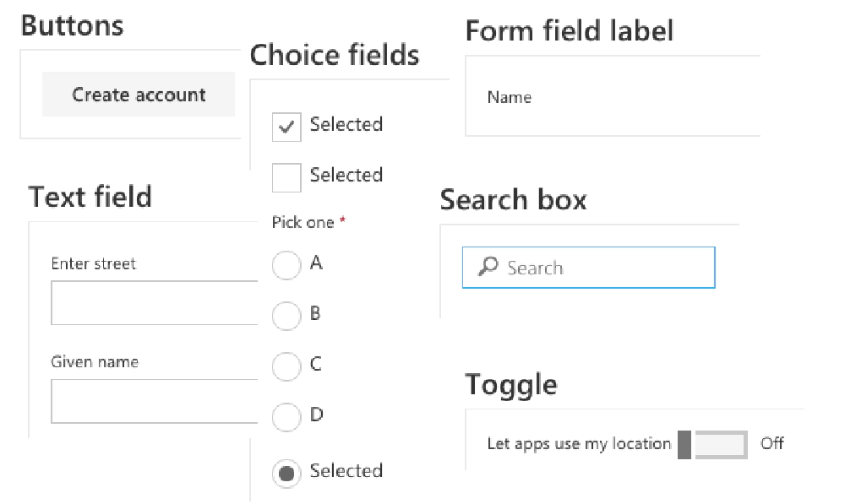Click the Off toggle state text
This screenshot has height=504, width=845.
point(771,443)
